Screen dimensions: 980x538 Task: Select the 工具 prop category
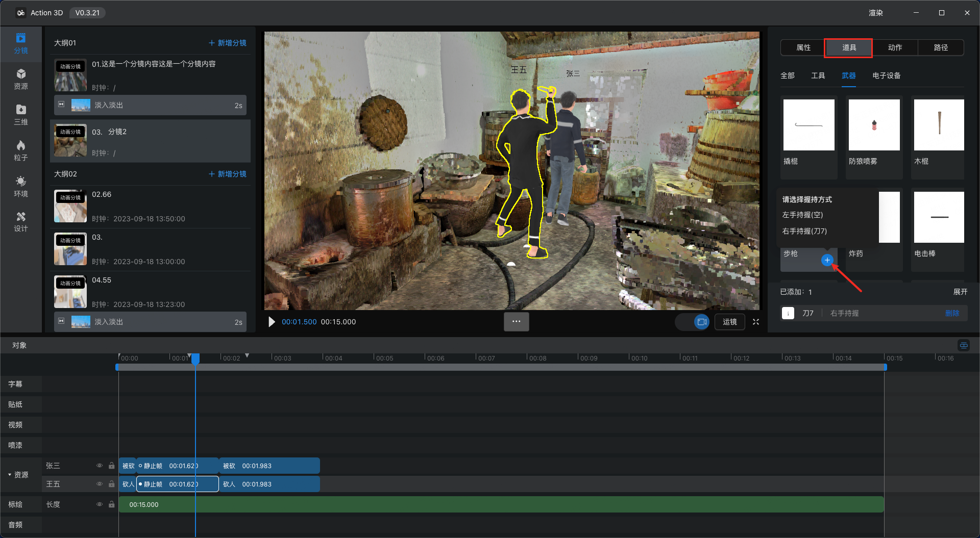coord(818,75)
